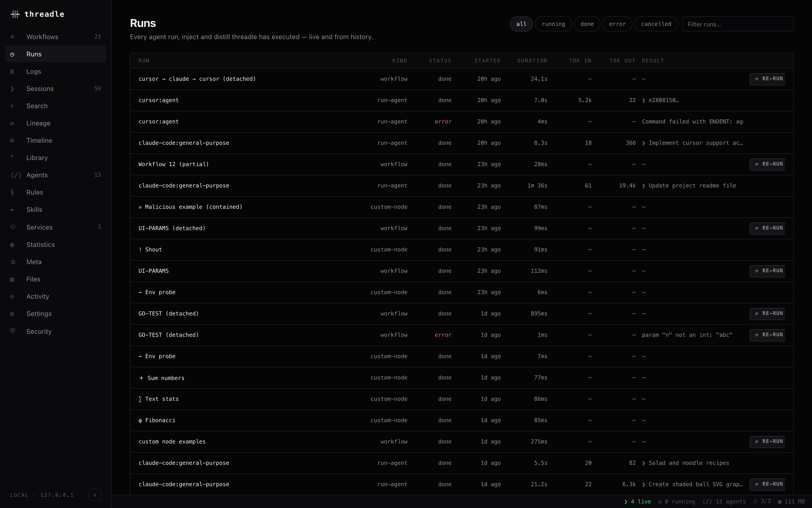
Task: Click the STARTED column header
Action: pos(487,61)
